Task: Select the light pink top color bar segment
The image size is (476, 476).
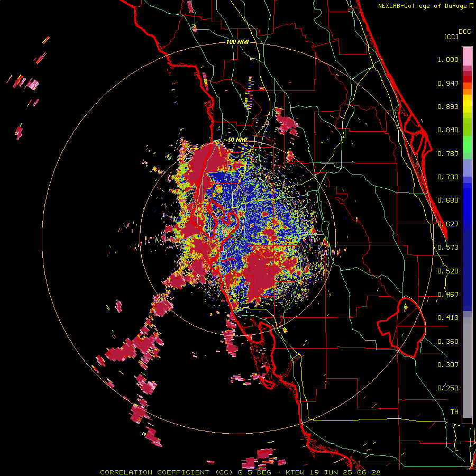Action: pos(467,56)
